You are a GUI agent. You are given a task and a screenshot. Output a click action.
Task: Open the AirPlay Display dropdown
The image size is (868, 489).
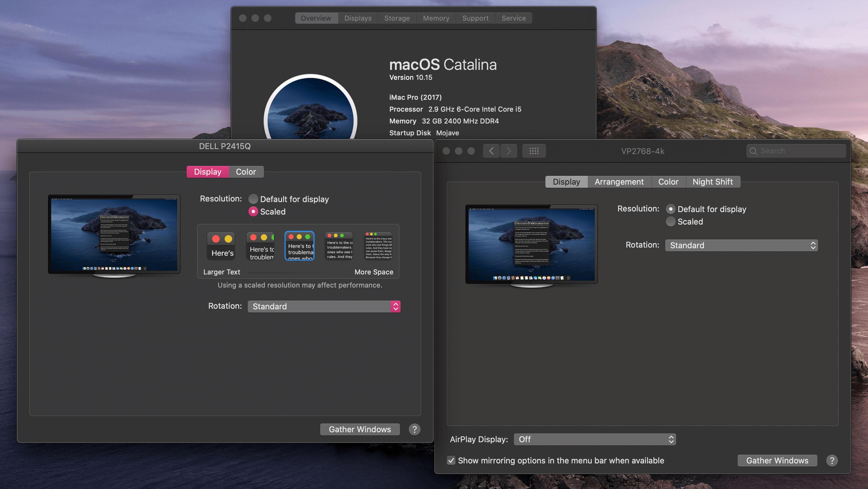595,439
